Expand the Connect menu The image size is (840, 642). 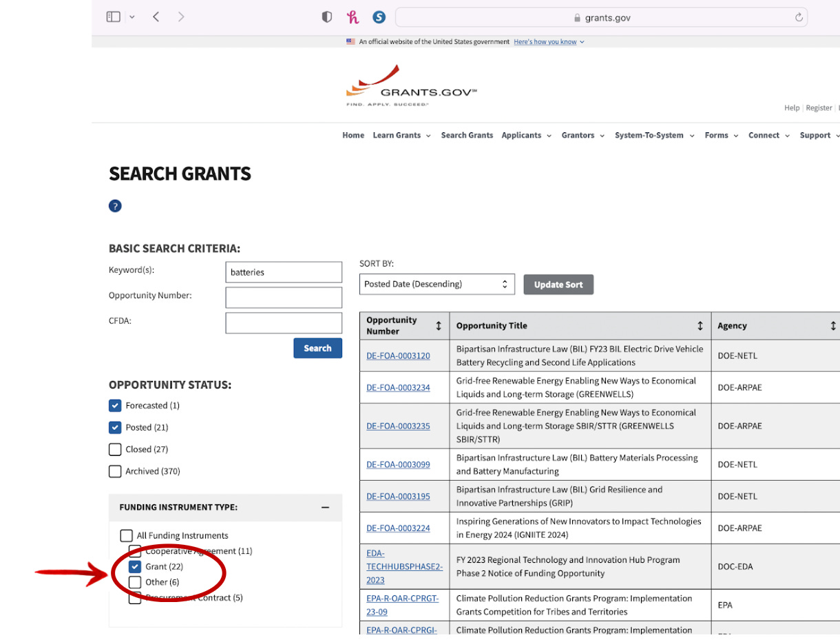point(769,136)
